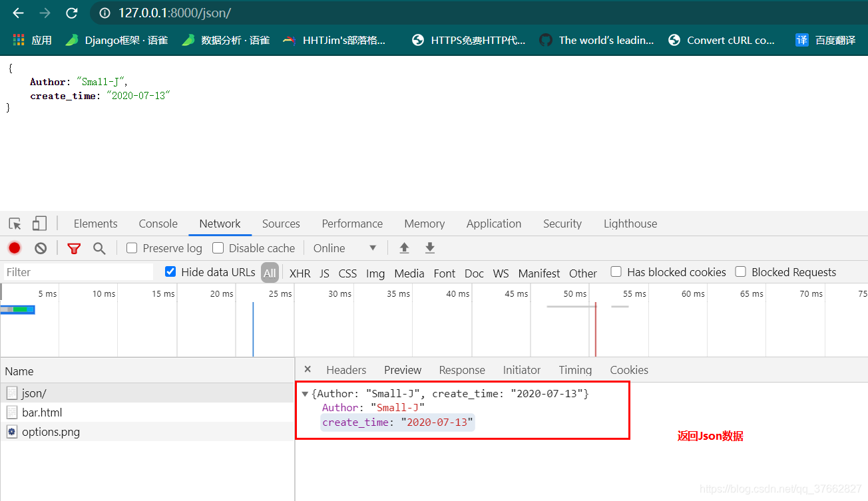Go back with browser back arrow
This screenshot has width=868, height=501.
(x=18, y=13)
